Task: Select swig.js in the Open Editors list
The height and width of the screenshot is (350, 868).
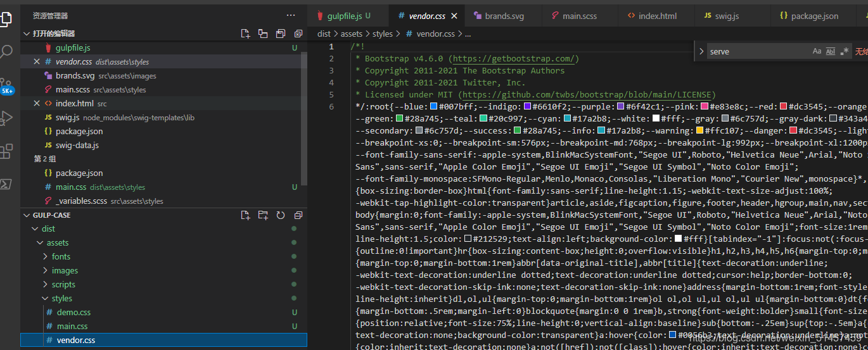Action: point(67,117)
